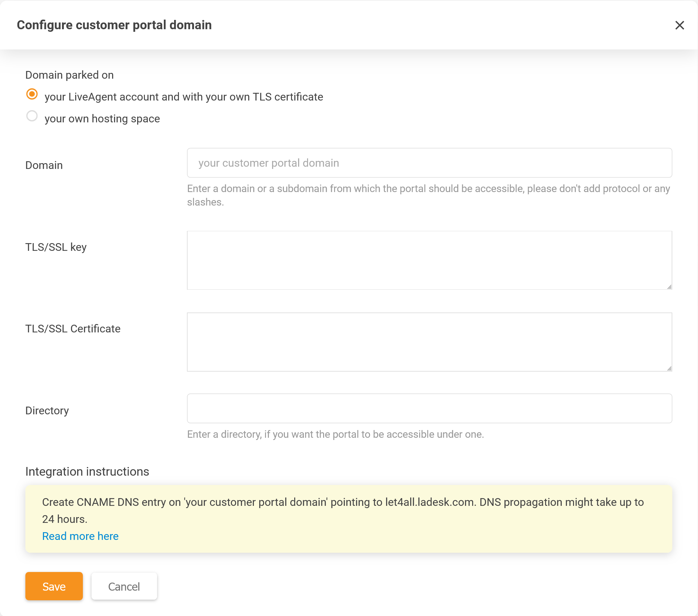Click inside the TLS/SSL Certificate textarea
698x616 pixels.
429,342
